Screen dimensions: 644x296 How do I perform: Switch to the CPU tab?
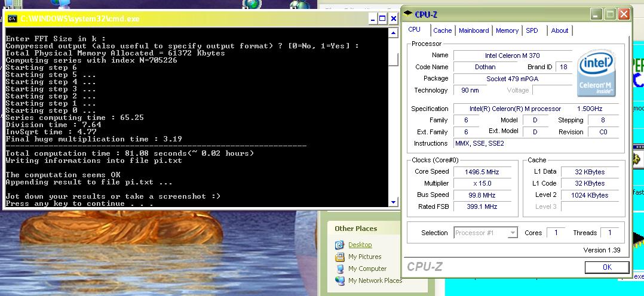click(x=415, y=30)
